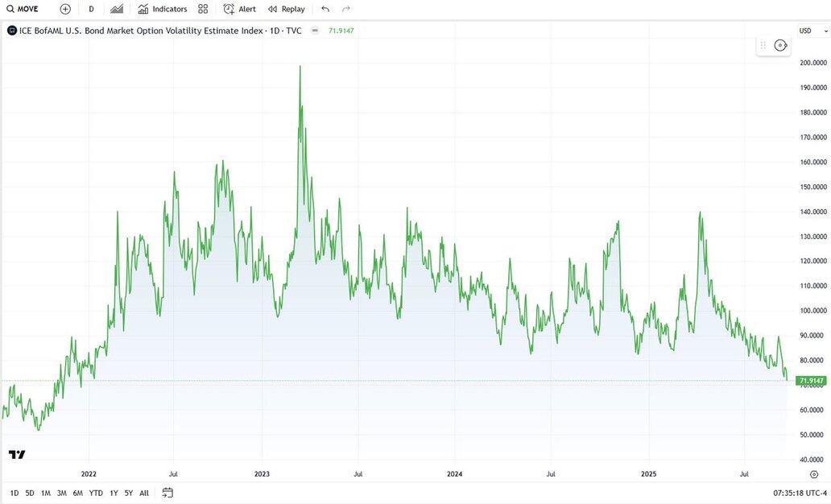The height and width of the screenshot is (504, 831).
Task: Click the gray status pill in the legend
Action: (x=315, y=31)
